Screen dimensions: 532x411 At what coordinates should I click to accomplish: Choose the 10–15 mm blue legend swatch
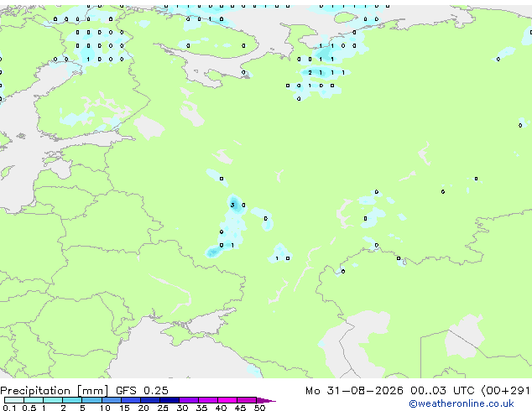(111, 400)
